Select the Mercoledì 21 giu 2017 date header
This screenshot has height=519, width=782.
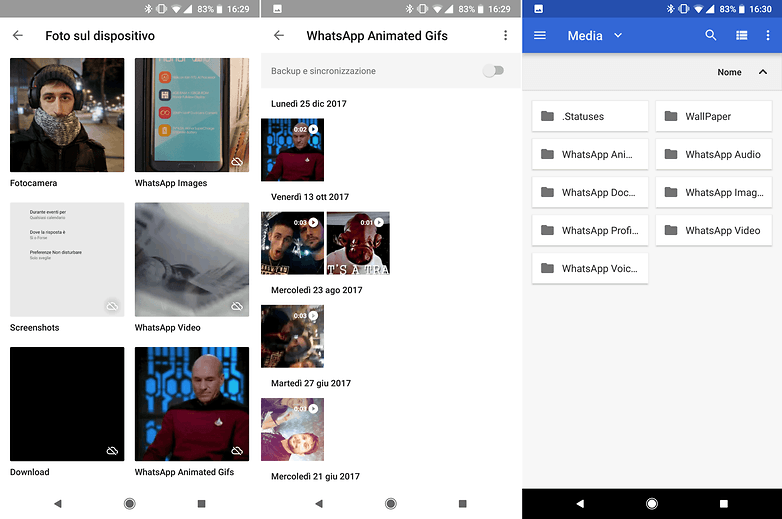pos(315,477)
